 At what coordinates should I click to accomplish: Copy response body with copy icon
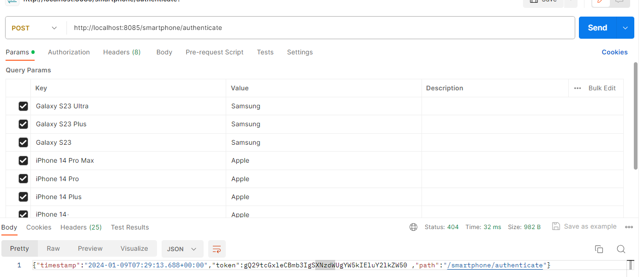pos(599,249)
